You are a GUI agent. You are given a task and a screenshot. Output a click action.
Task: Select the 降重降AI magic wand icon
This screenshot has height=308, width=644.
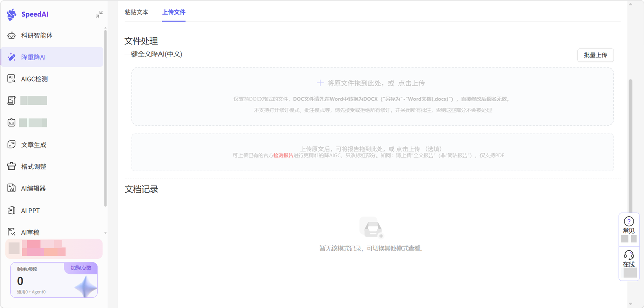tap(11, 57)
